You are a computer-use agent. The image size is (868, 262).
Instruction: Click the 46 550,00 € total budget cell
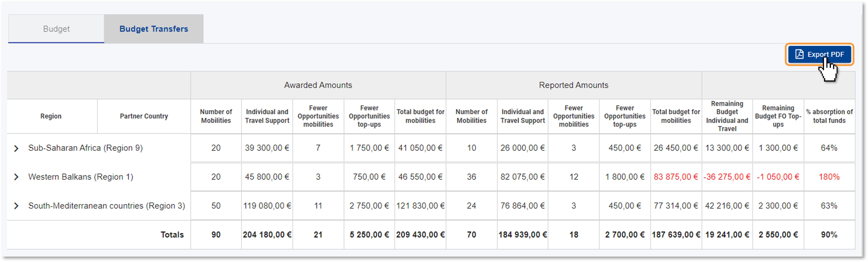tap(420, 177)
